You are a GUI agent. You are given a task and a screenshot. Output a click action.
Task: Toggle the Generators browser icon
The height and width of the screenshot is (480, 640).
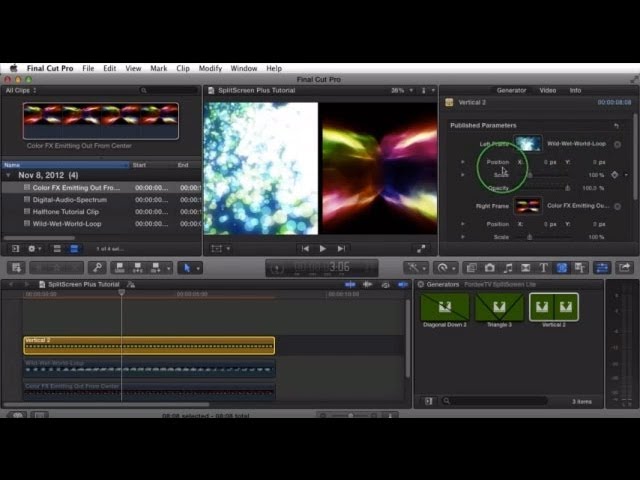point(562,268)
